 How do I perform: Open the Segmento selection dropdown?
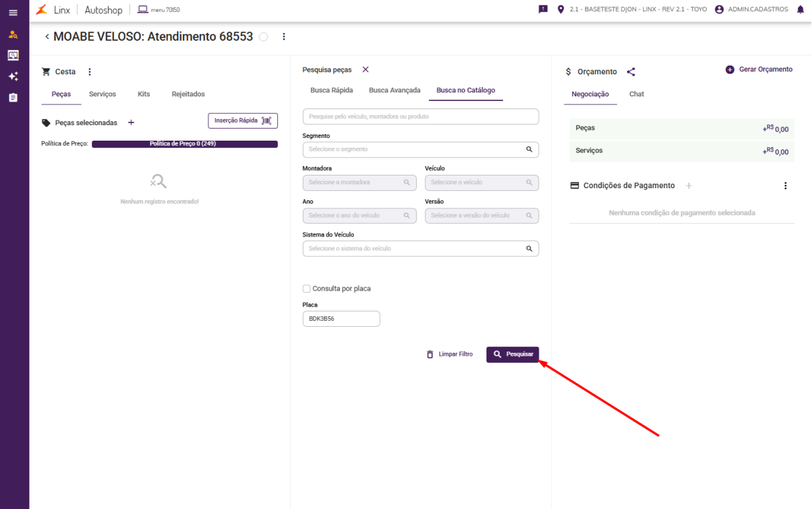coord(420,149)
